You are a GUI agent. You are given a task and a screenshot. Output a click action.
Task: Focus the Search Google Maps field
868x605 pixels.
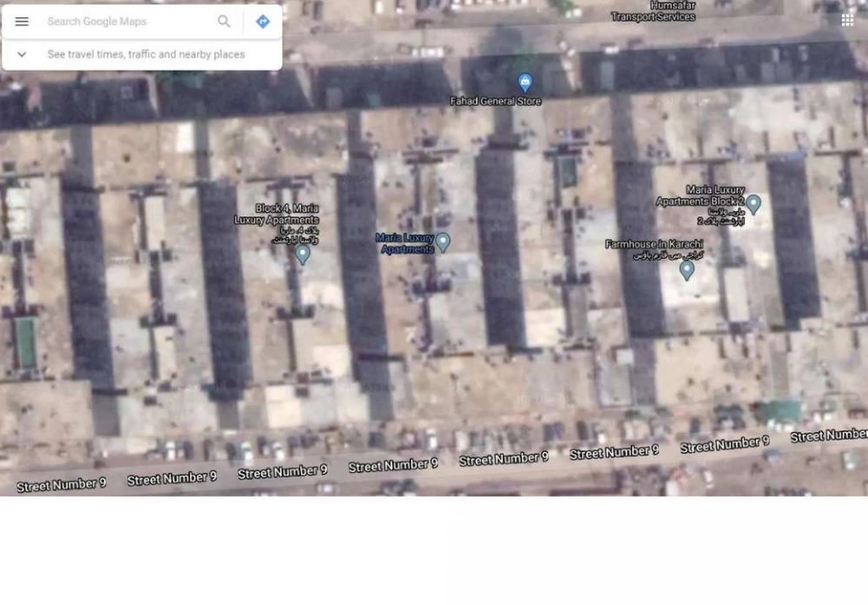[127, 22]
